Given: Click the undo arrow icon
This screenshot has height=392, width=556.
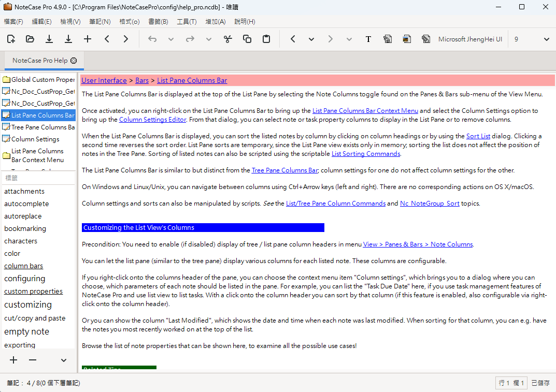Looking at the screenshot, I should click(x=152, y=39).
